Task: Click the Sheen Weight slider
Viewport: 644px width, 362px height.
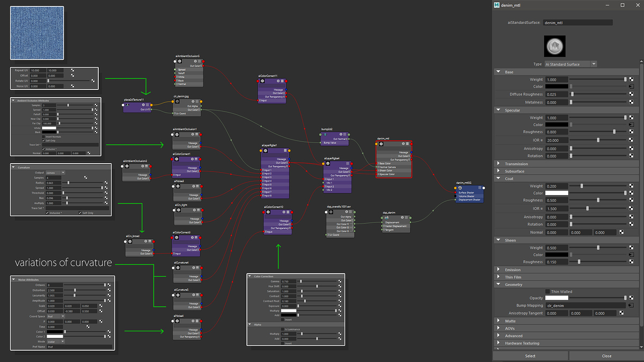Action: coord(598,248)
